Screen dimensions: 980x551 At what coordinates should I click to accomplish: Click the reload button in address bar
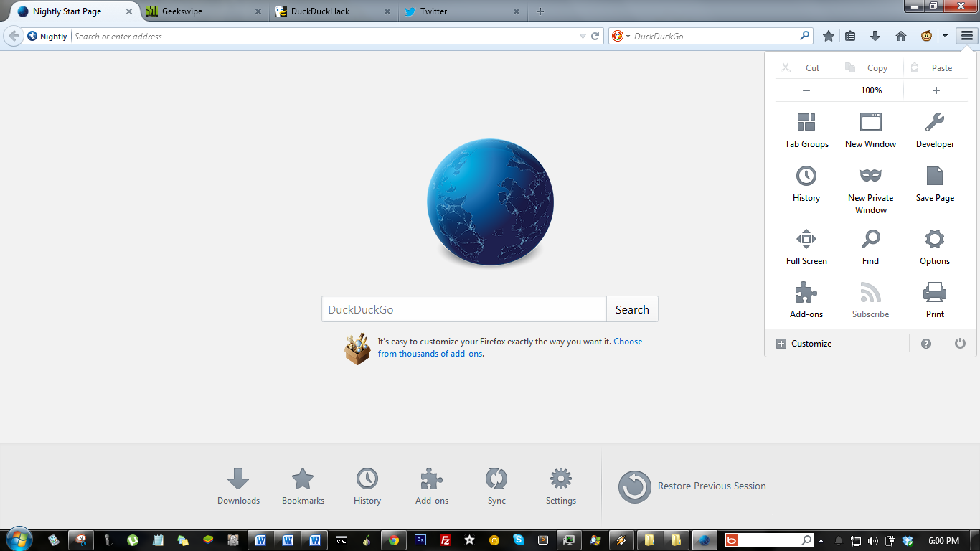coord(595,36)
